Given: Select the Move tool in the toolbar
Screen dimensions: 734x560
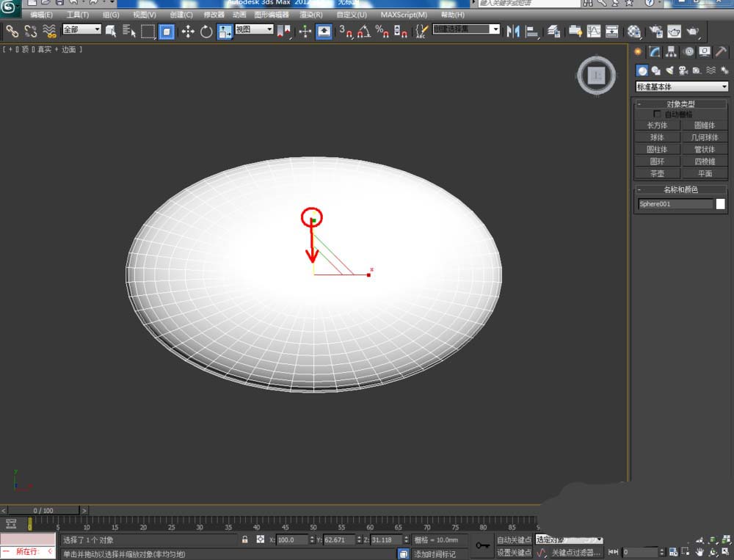Looking at the screenshot, I should click(x=188, y=31).
